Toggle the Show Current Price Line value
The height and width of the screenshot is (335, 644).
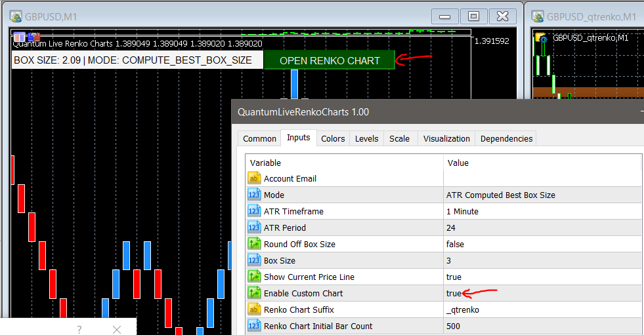454,277
